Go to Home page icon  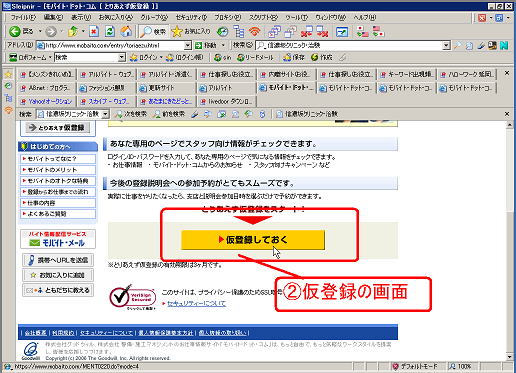126,31
